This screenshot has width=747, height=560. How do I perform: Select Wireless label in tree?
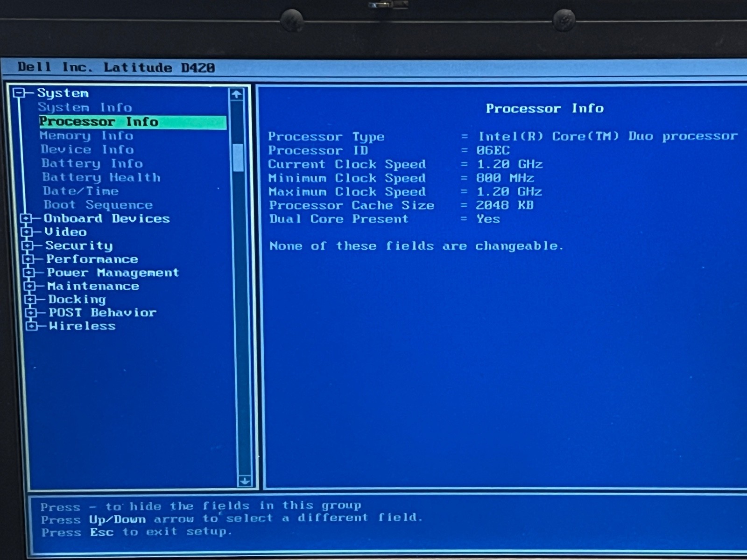(82, 326)
